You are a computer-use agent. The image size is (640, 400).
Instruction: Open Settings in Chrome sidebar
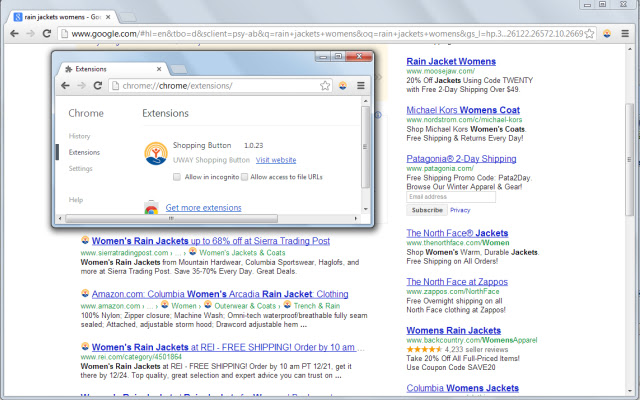[x=80, y=169]
